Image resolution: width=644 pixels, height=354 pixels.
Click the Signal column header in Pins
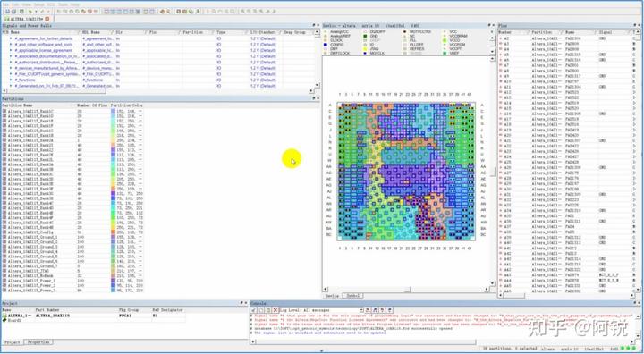click(x=606, y=32)
